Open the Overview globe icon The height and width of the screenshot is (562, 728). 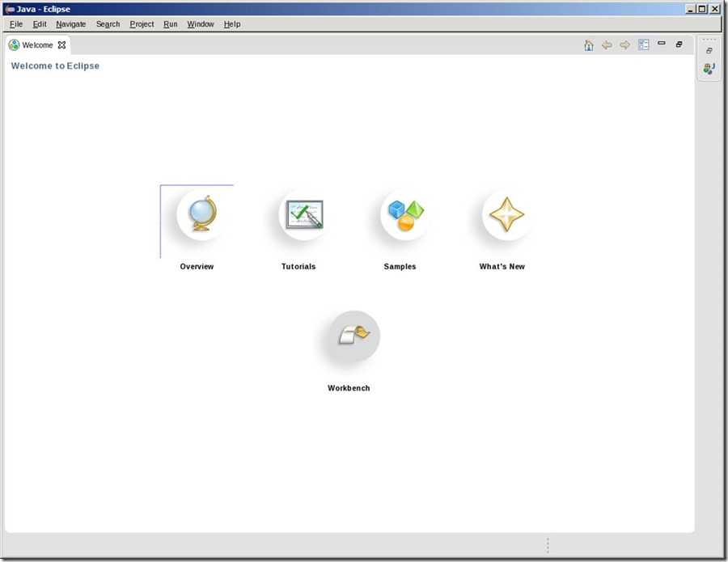[202, 214]
